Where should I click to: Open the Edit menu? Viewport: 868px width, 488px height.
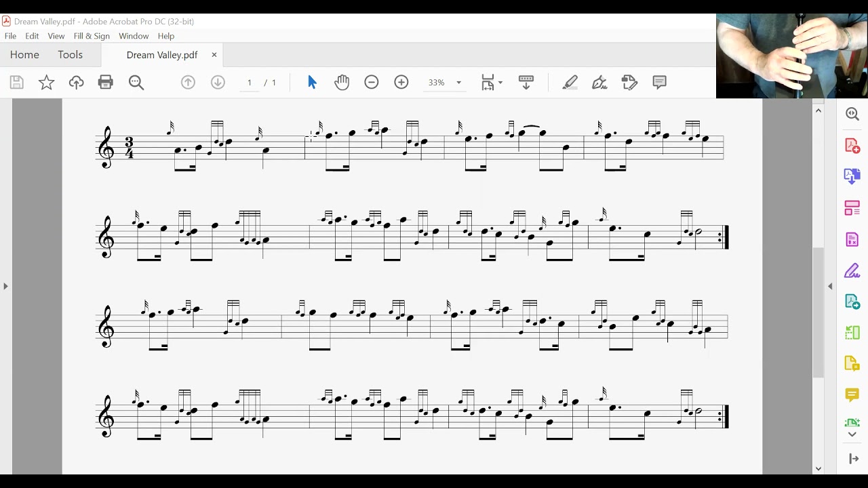click(x=32, y=36)
